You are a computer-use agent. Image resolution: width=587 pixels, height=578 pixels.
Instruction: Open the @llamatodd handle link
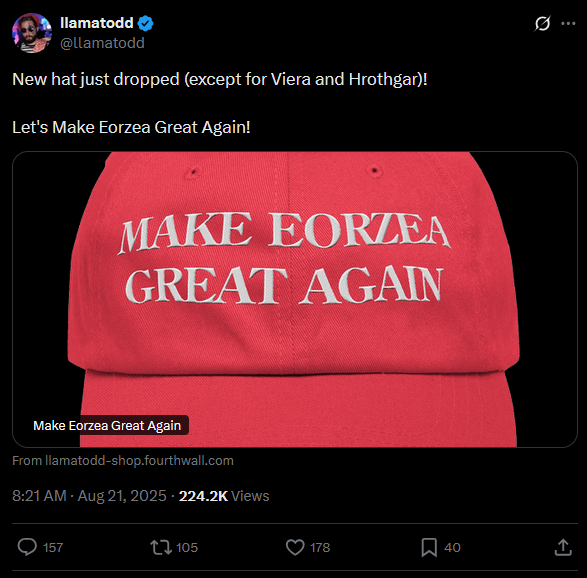(x=102, y=43)
